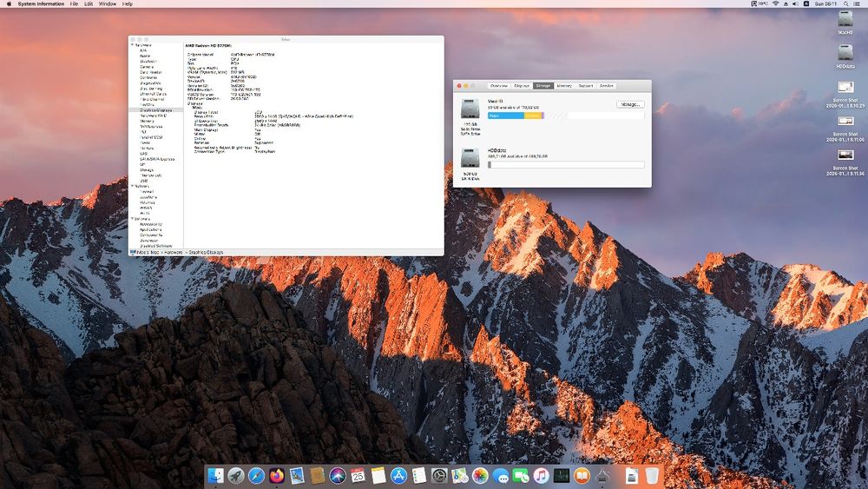
Task: Select Graphics/Displays in the sidebar
Action: point(156,110)
